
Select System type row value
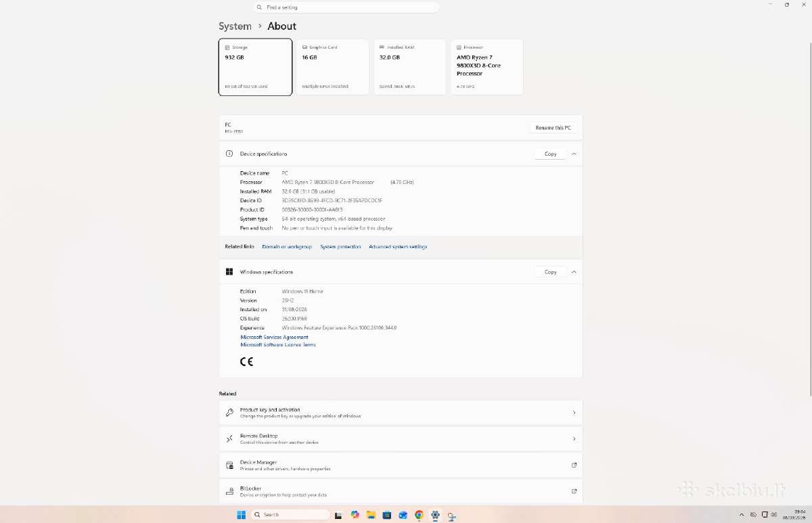pos(333,219)
